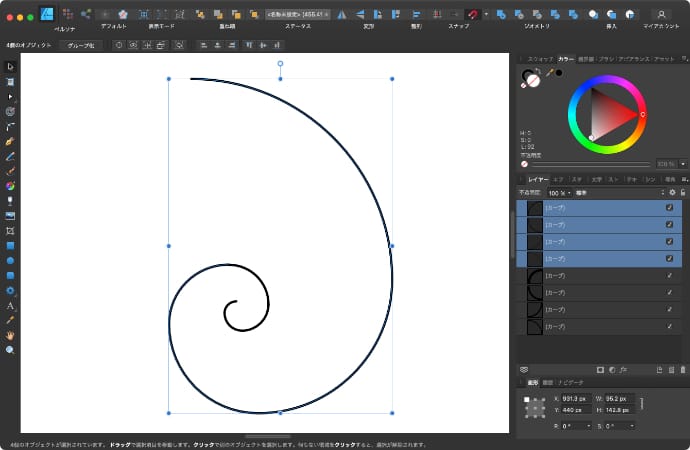Select the Artistic Text tool

coord(10,305)
